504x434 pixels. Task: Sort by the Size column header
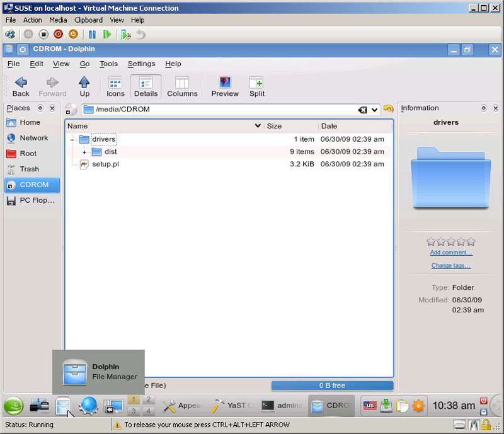pyautogui.click(x=291, y=126)
